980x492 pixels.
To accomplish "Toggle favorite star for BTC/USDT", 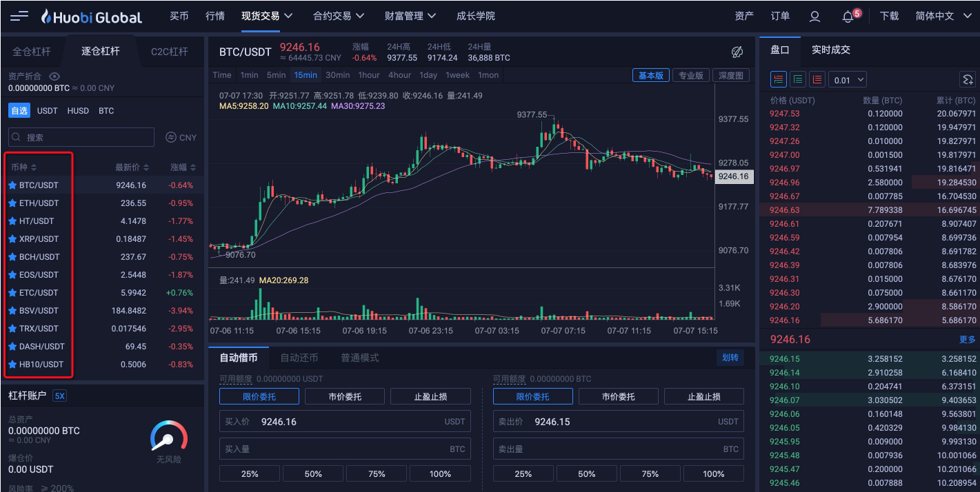I will tap(12, 185).
